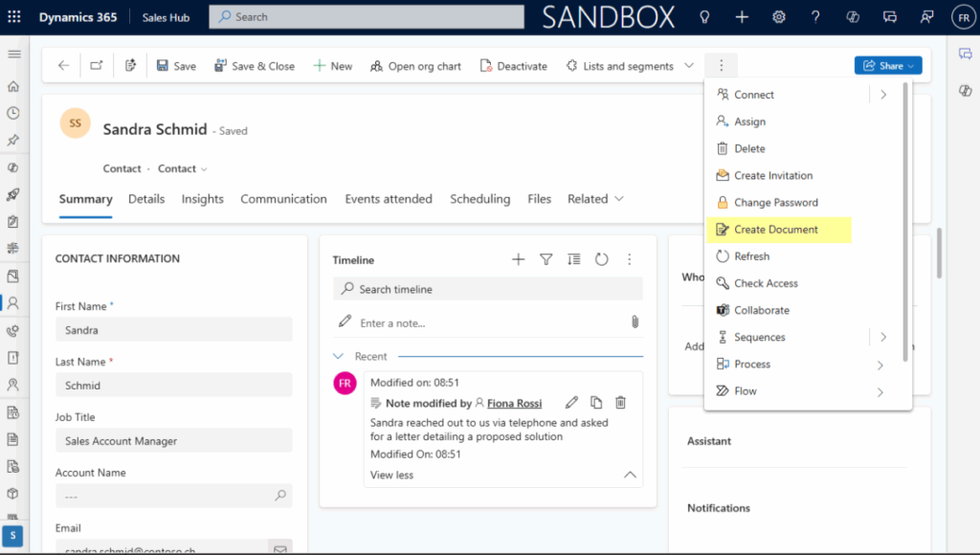This screenshot has height=555, width=980.
Task: Collapse the Recent timeline section
Action: (338, 356)
